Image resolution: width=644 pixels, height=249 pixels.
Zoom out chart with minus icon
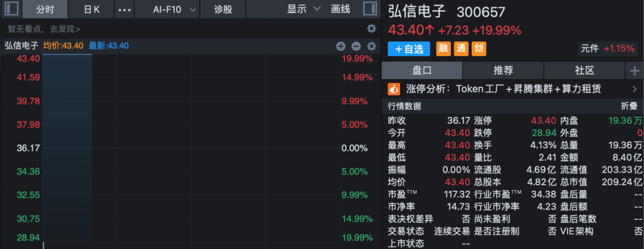click(356, 46)
